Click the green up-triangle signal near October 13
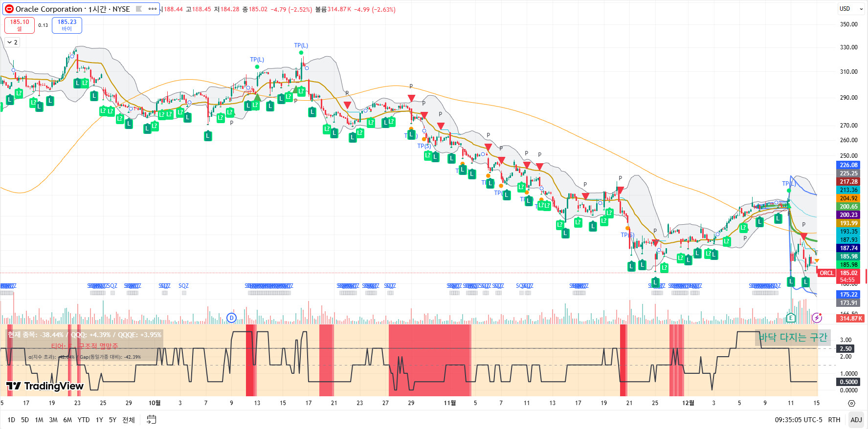868x429 pixels. [x=257, y=97]
